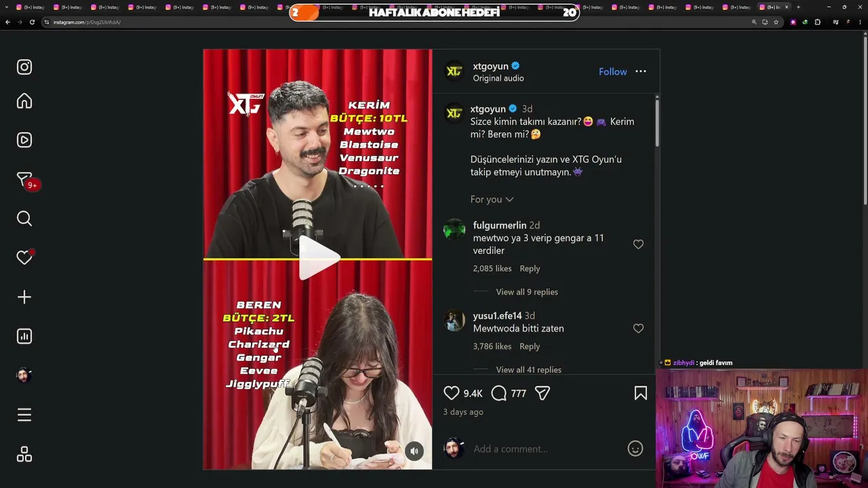Click the browser address bar URL
The height and width of the screenshot is (488, 868).
(87, 22)
